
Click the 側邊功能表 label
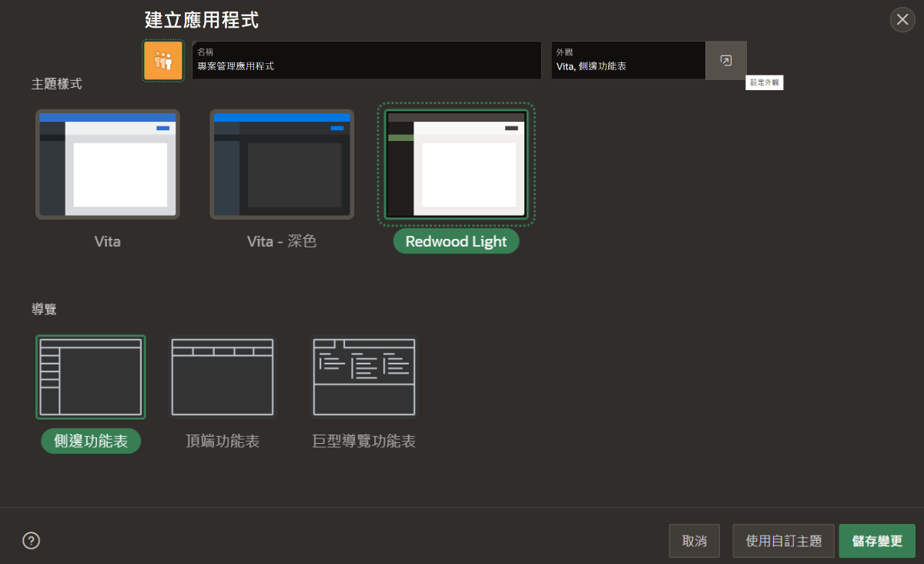pos(91,441)
